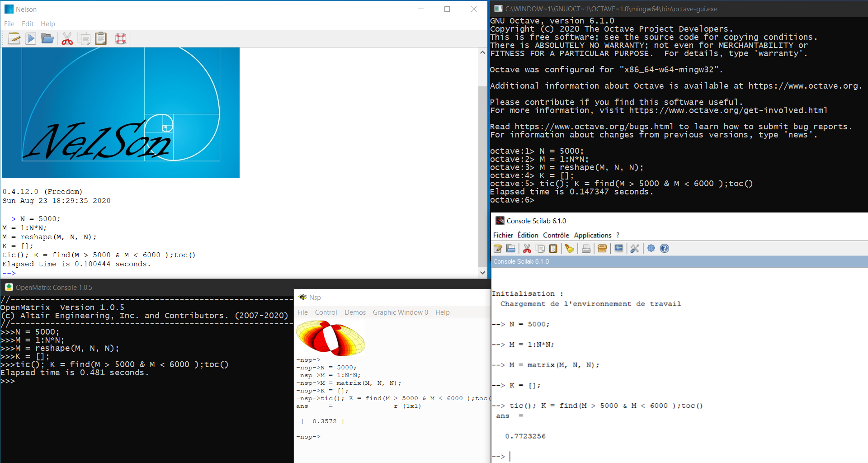Click the octave:6> prompt line
Image resolution: width=868 pixels, height=463 pixels.
pos(512,200)
